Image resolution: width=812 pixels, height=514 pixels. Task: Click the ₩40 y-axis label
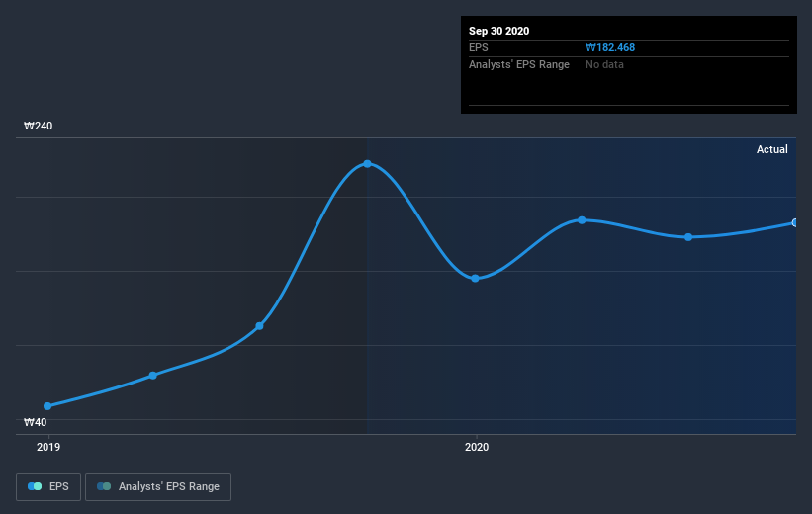point(36,422)
